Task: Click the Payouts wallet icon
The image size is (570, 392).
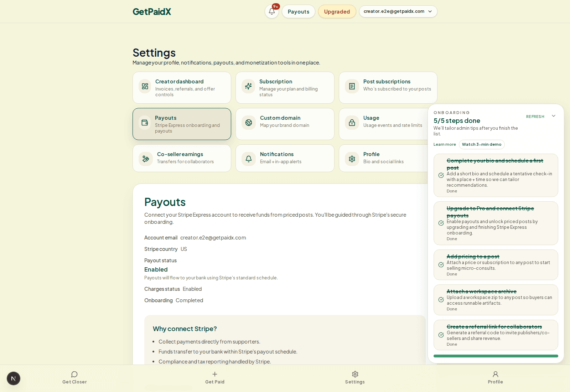Action: (x=145, y=123)
